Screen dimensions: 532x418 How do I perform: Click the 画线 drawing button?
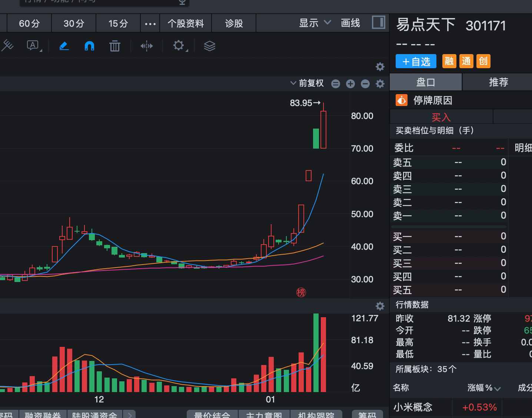click(x=350, y=23)
